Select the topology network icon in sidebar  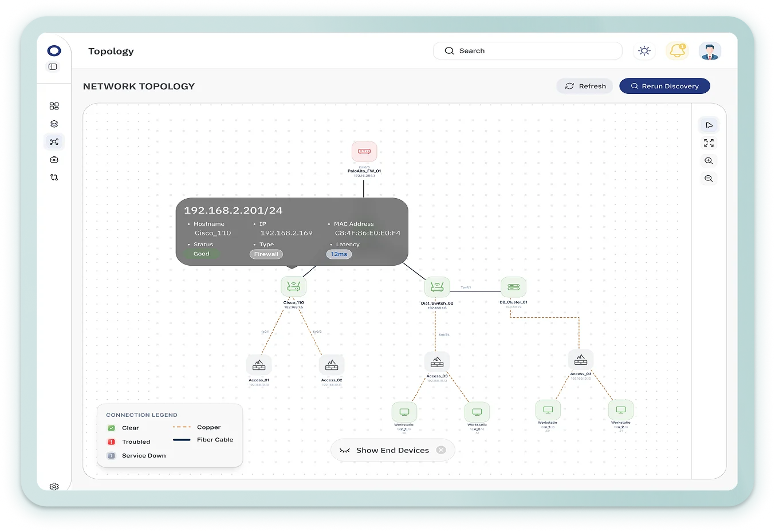[x=54, y=141]
